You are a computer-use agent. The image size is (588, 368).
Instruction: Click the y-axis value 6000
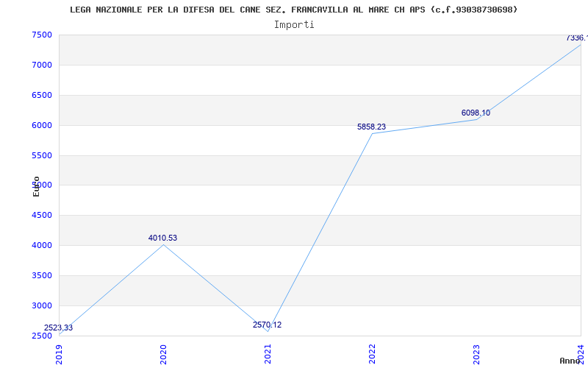point(42,125)
